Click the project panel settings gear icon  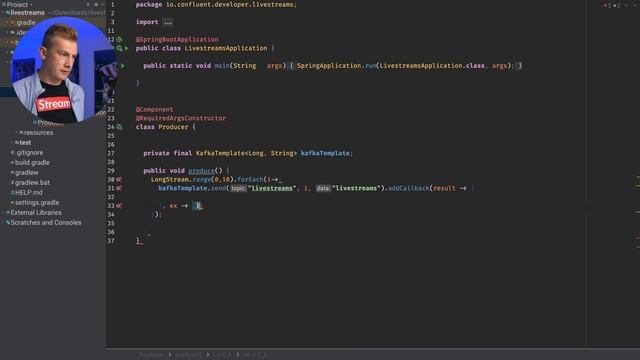96,4
